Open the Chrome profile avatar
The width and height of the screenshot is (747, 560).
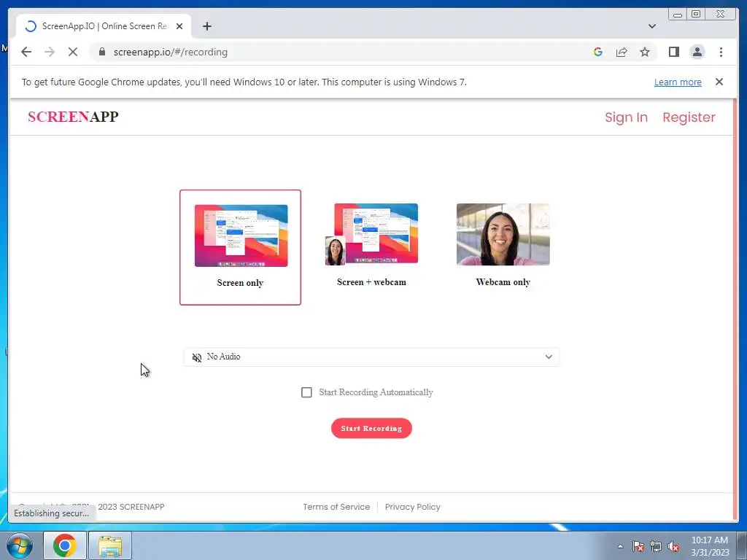[x=697, y=52]
